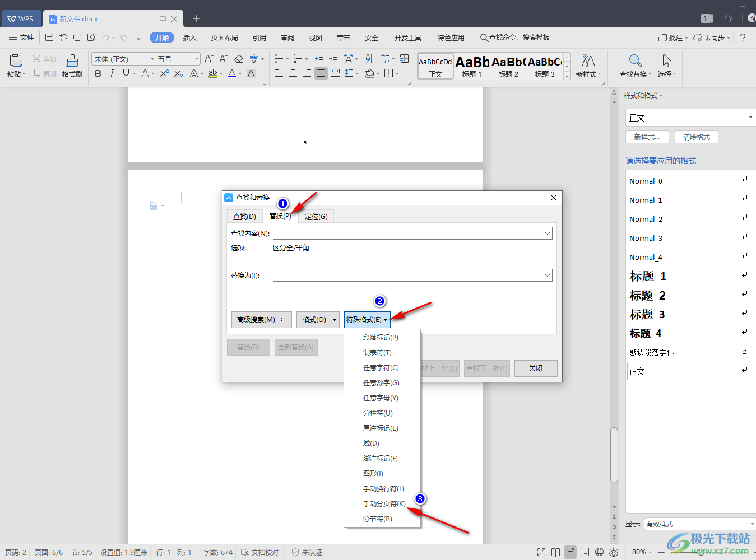Click the bullet list icon
The height and width of the screenshot is (560, 756).
pos(279,59)
